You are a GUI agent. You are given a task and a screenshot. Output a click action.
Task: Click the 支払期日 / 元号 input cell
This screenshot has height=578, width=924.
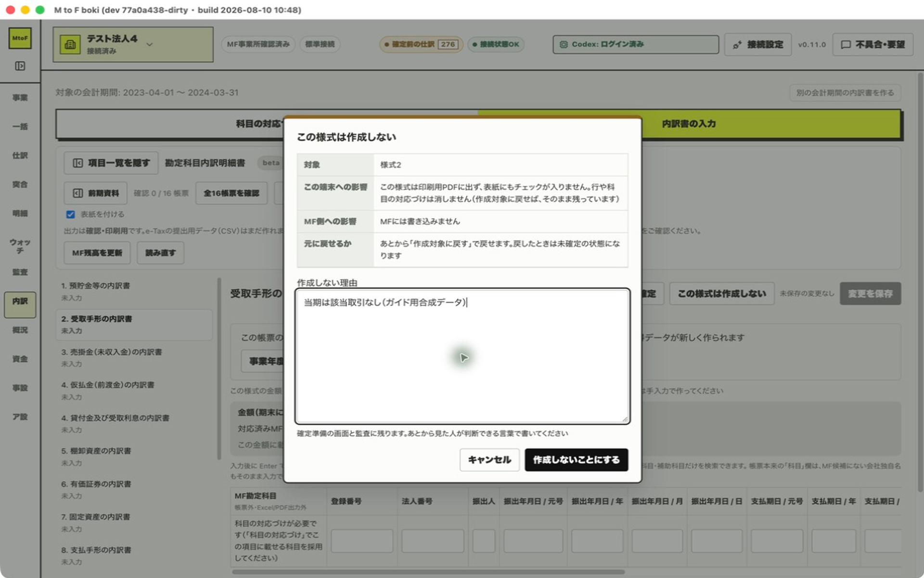point(777,541)
